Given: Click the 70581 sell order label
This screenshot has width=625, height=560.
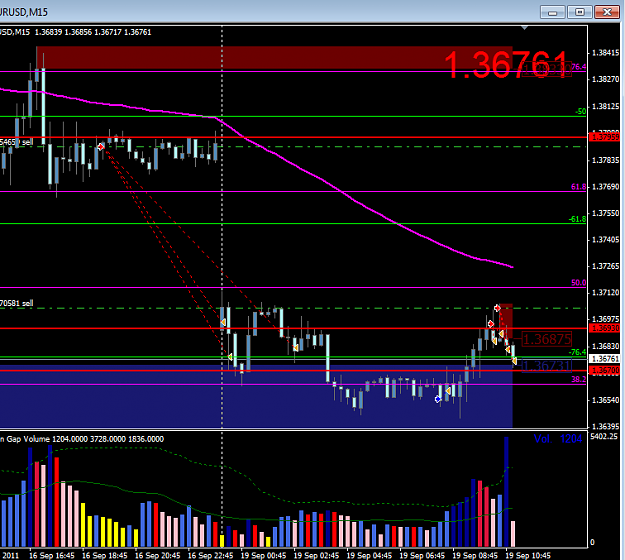Looking at the screenshot, I should 16,303.
